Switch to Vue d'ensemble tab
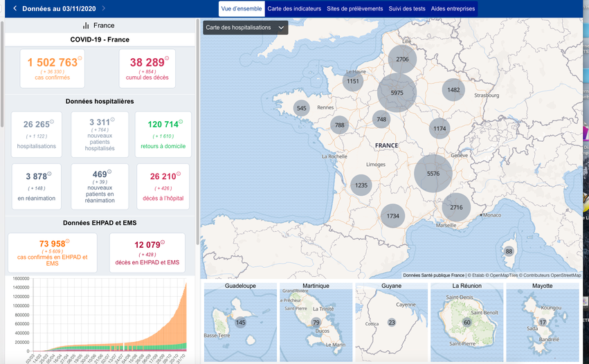Screen dimensions: 589x364 coord(242,8)
